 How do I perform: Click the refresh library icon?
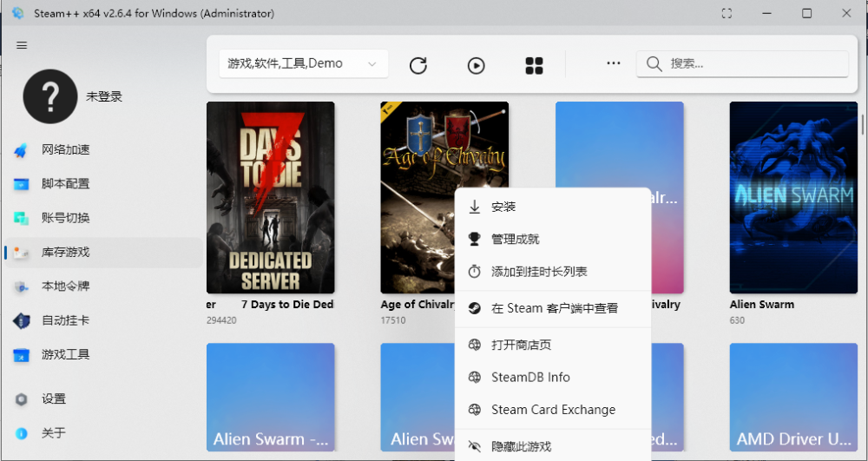pyautogui.click(x=418, y=65)
